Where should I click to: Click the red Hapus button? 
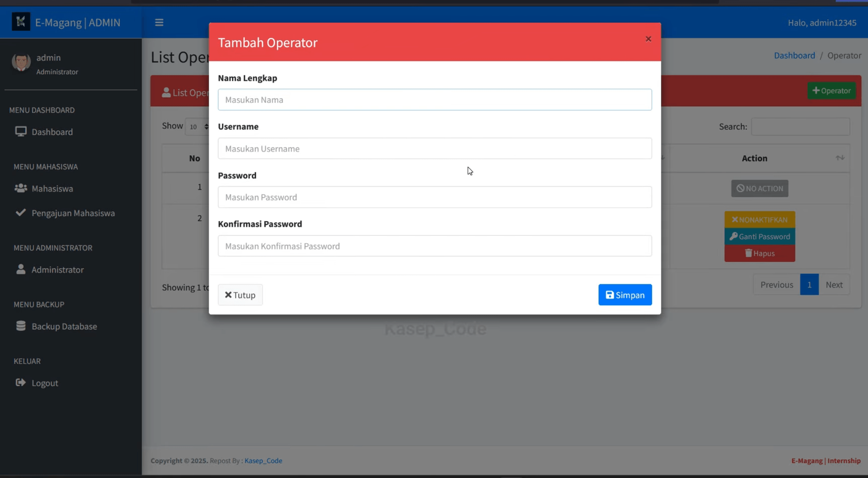click(x=759, y=253)
